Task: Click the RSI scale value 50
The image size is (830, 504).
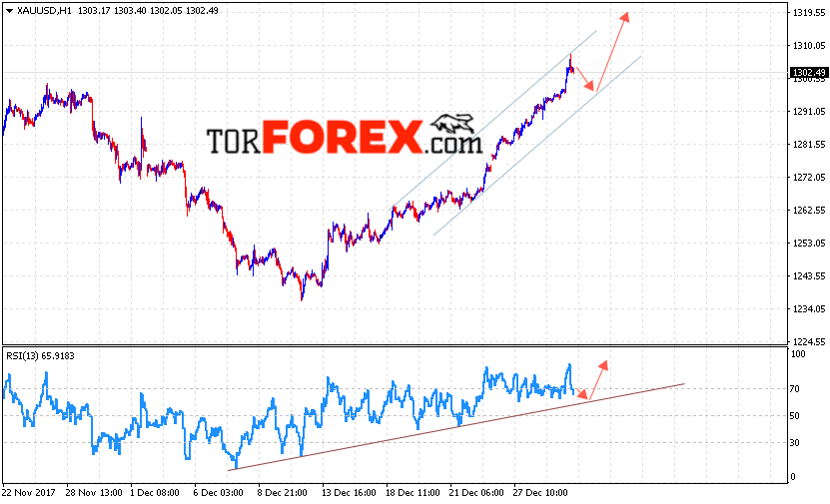Action: point(794,416)
